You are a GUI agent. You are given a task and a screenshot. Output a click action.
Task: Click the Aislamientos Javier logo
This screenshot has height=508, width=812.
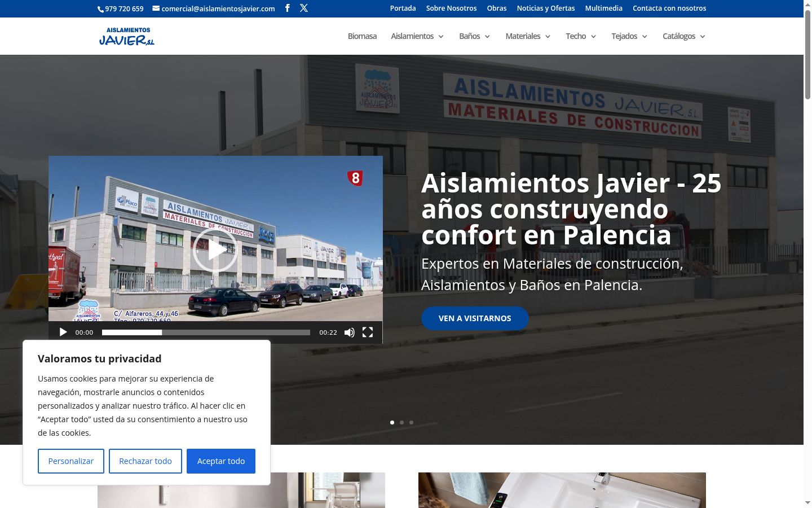point(127,36)
